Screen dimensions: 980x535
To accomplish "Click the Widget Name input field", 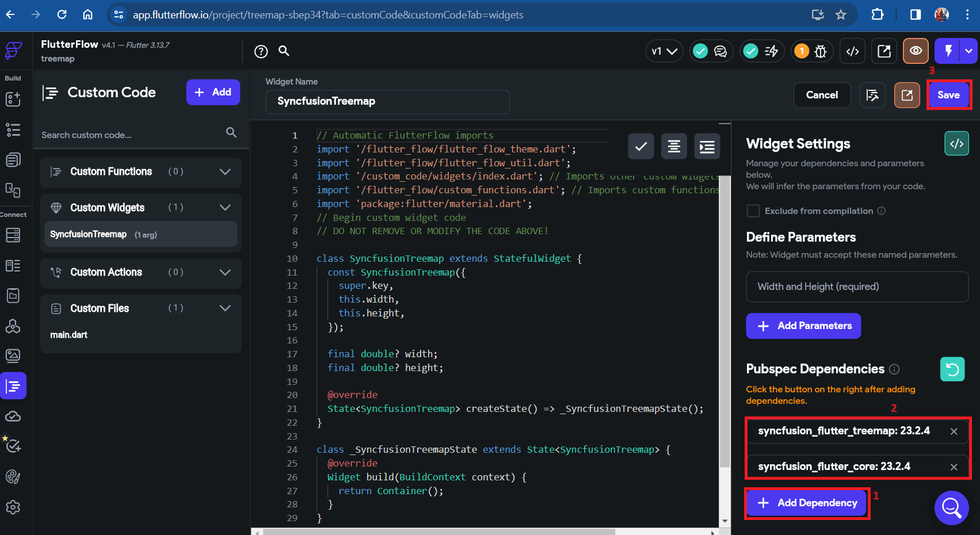I will click(387, 102).
